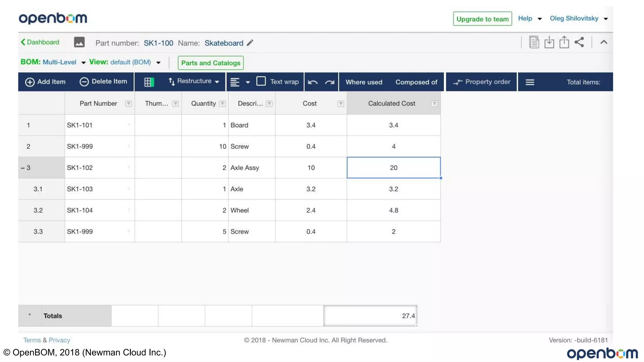Click the export upload icon

click(564, 42)
